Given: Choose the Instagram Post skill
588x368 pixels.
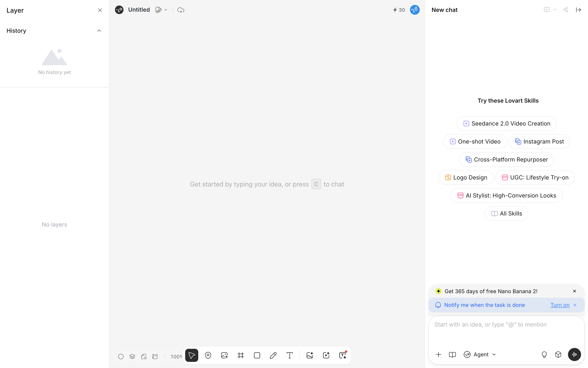Looking at the screenshot, I should [539, 141].
